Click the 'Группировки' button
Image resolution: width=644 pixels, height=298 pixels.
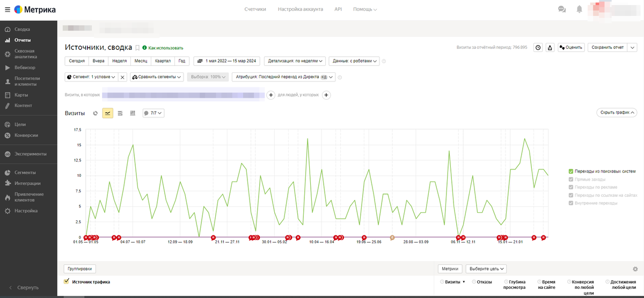click(80, 269)
